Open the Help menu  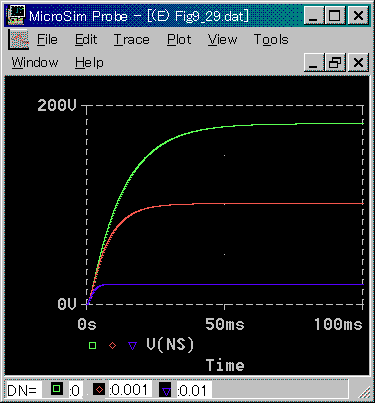[x=89, y=63]
